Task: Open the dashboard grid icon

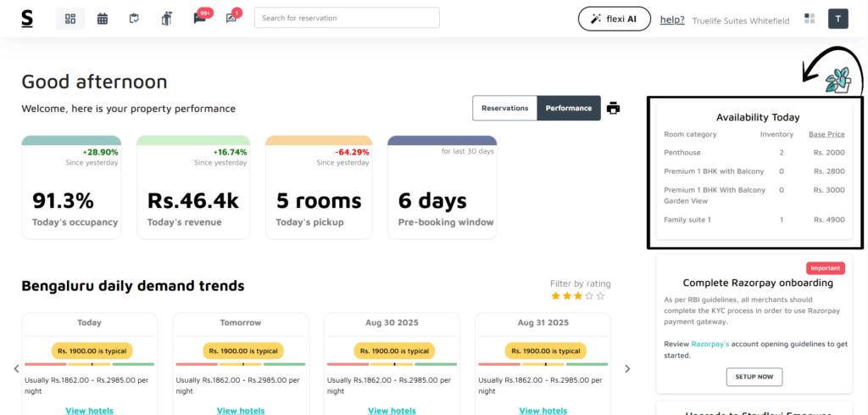Action: pos(70,19)
